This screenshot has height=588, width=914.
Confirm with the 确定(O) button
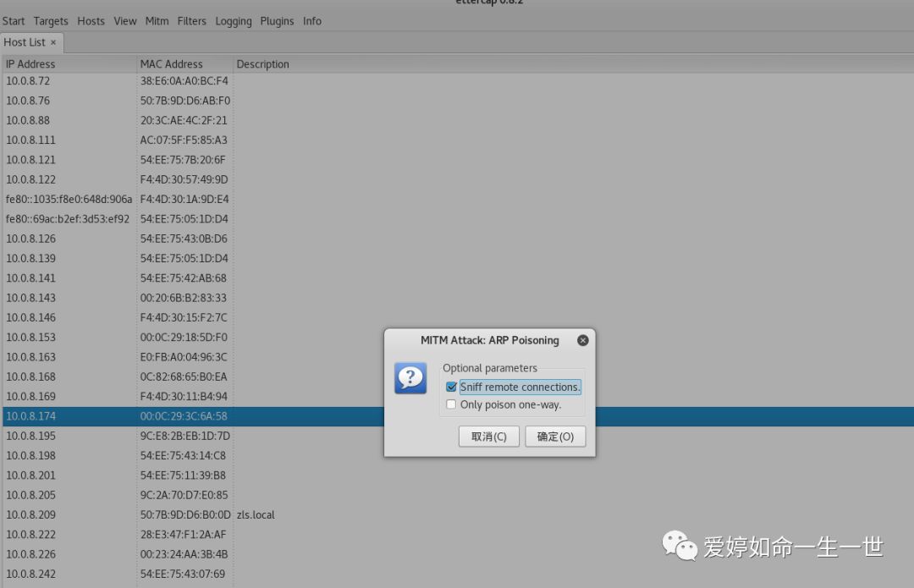click(555, 437)
